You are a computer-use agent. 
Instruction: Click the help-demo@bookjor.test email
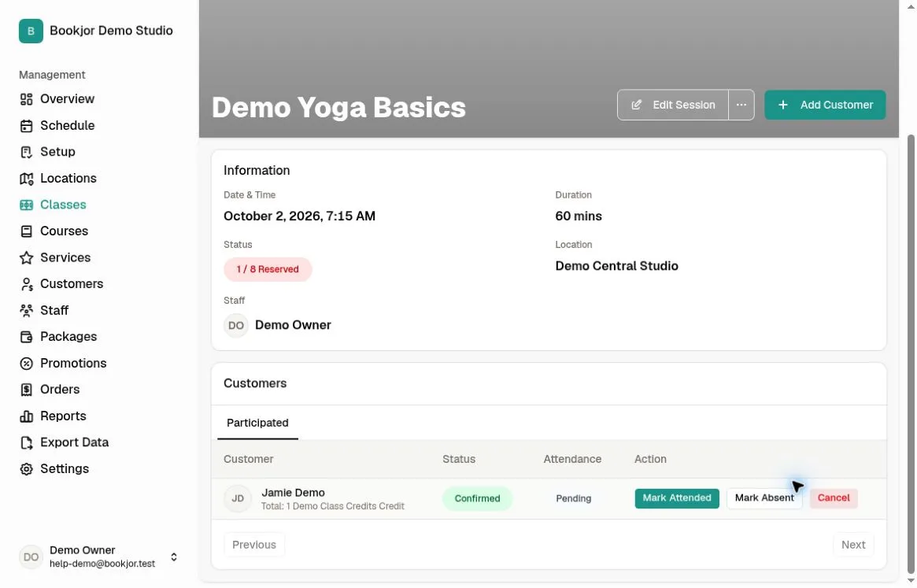pos(102,564)
